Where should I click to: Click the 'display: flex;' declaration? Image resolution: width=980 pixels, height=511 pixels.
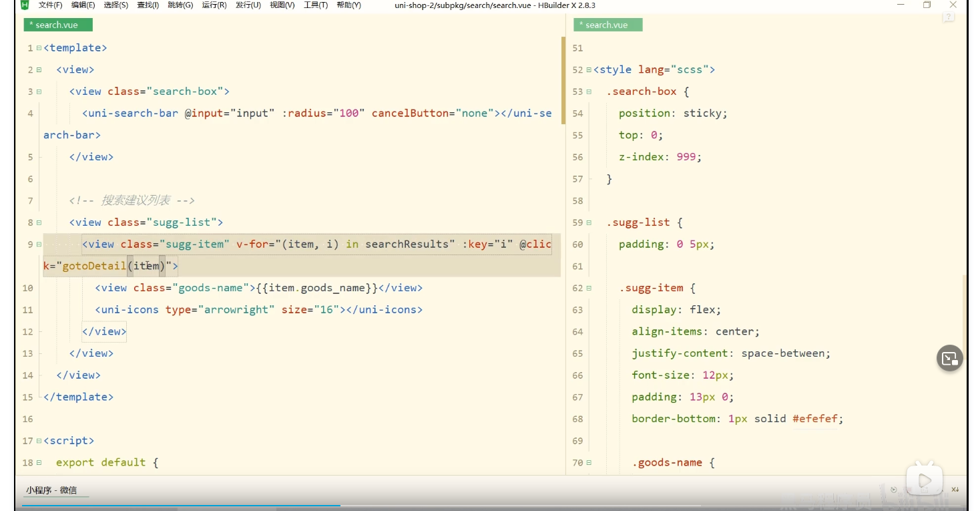pyautogui.click(x=676, y=310)
